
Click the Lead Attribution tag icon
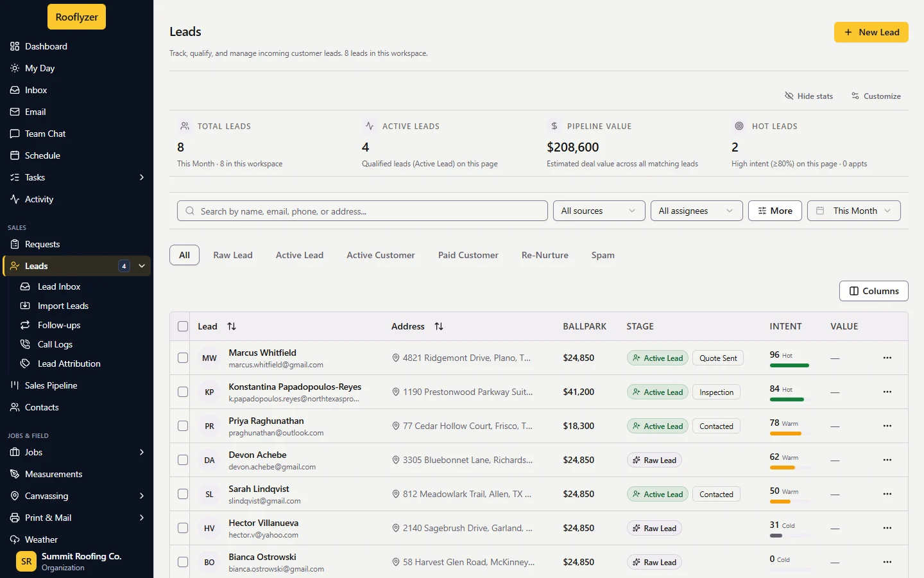[x=25, y=363]
